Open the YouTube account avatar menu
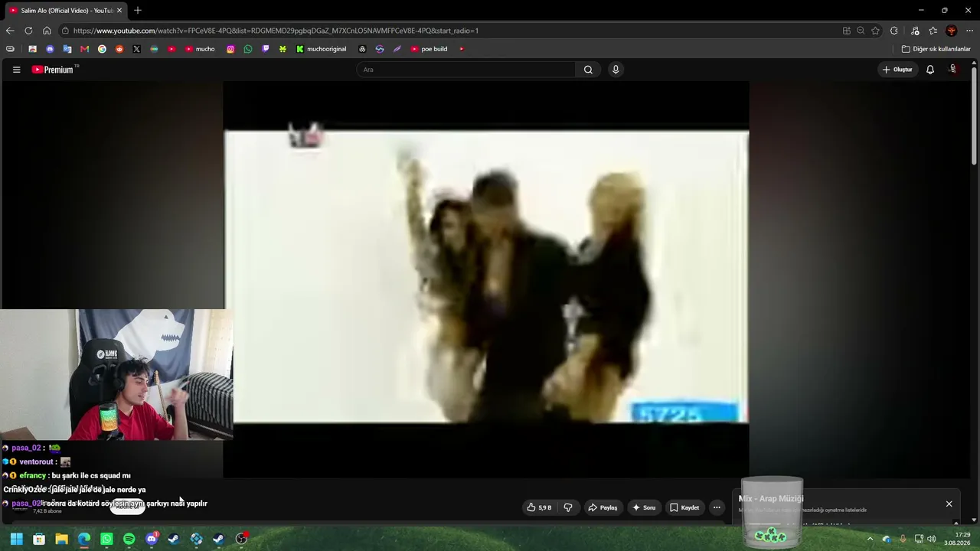 pyautogui.click(x=953, y=70)
